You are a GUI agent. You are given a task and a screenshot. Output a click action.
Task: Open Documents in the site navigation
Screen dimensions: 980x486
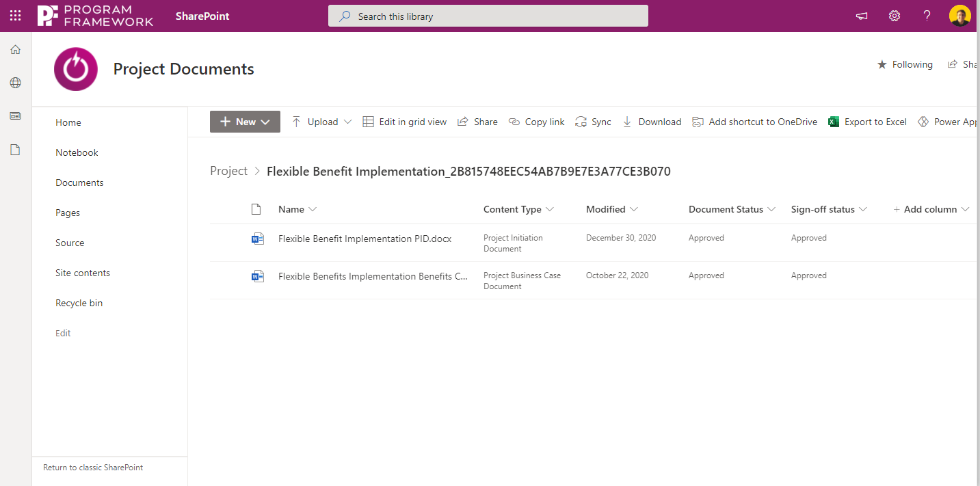tap(79, 183)
